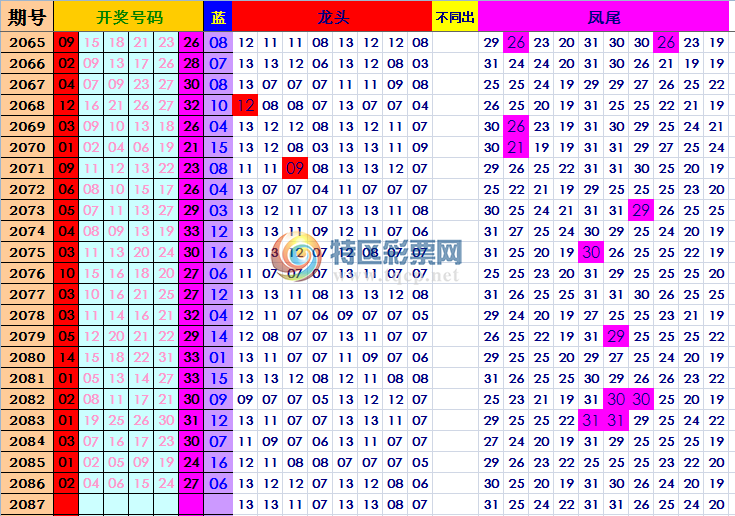Click blue ball 03 in row 2073
The width and height of the screenshot is (735, 516).
[x=218, y=210]
